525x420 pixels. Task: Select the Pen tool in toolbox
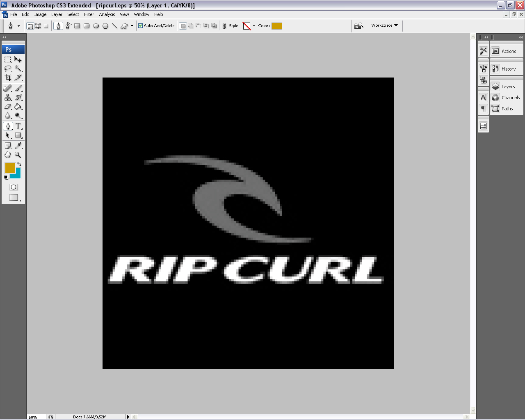click(8, 126)
